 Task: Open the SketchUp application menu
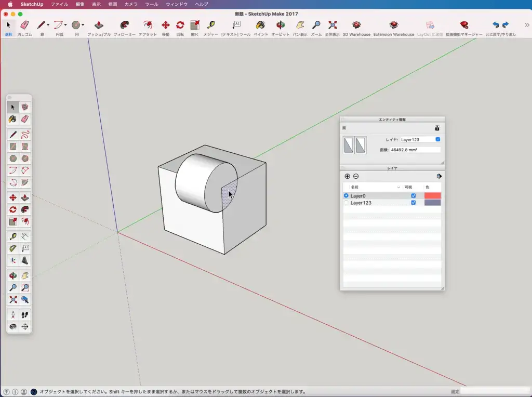click(32, 4)
